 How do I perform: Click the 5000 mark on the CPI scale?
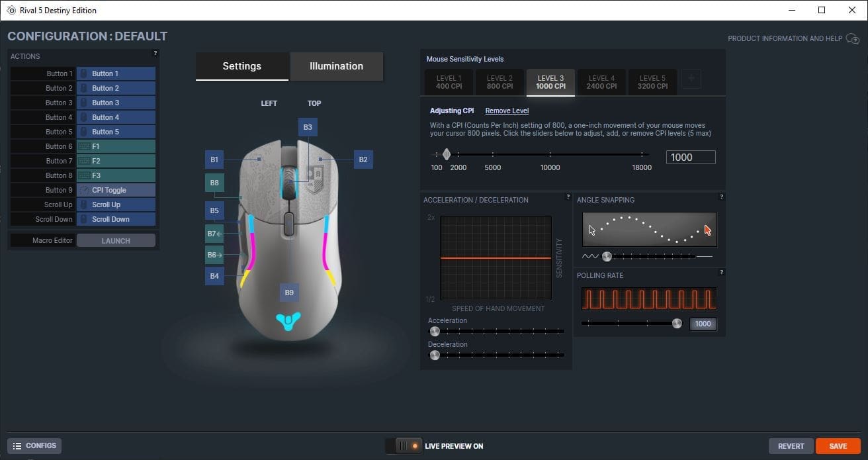coord(493,167)
